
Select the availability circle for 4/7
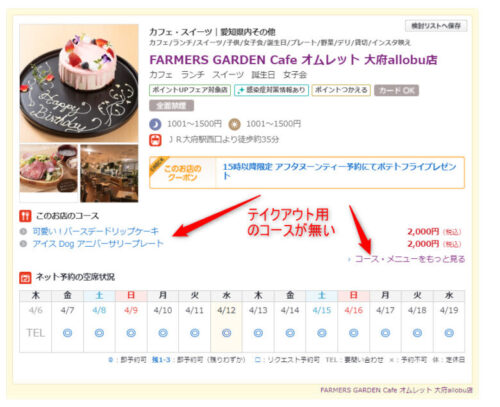click(67, 333)
